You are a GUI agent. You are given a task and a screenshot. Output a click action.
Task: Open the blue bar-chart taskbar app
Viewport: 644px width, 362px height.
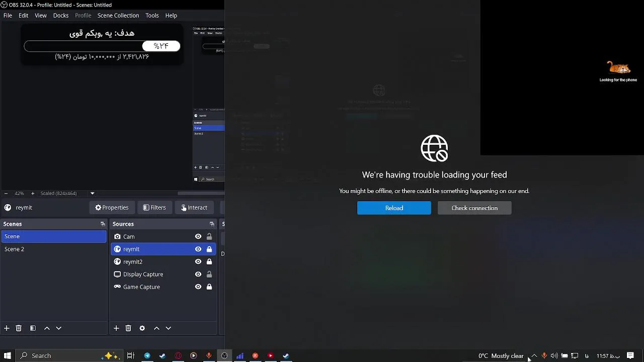click(x=240, y=356)
